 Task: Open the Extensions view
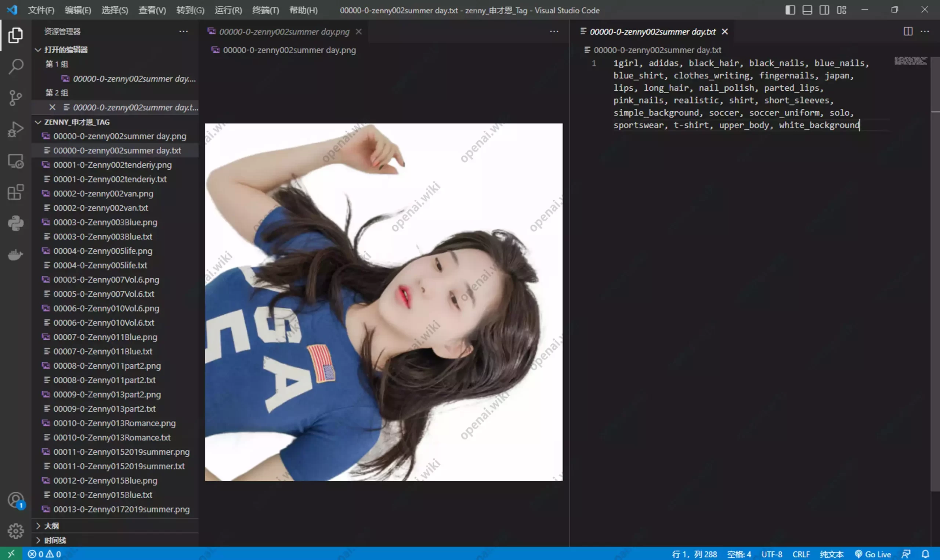15,192
